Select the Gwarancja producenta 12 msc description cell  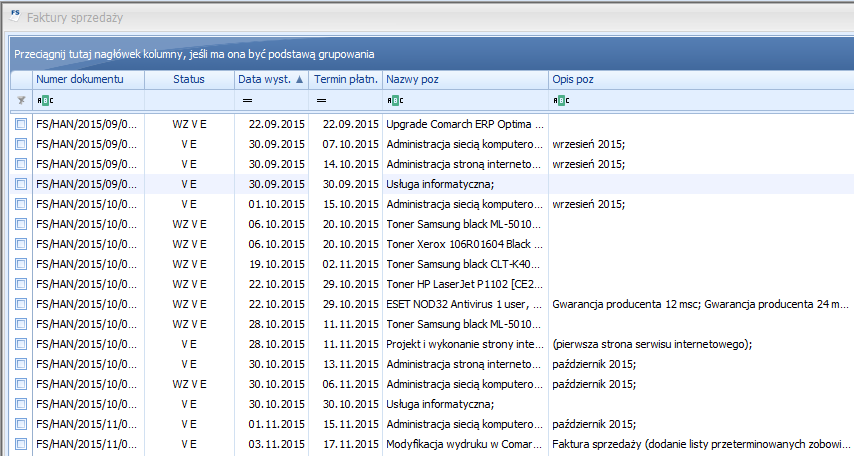coord(702,304)
